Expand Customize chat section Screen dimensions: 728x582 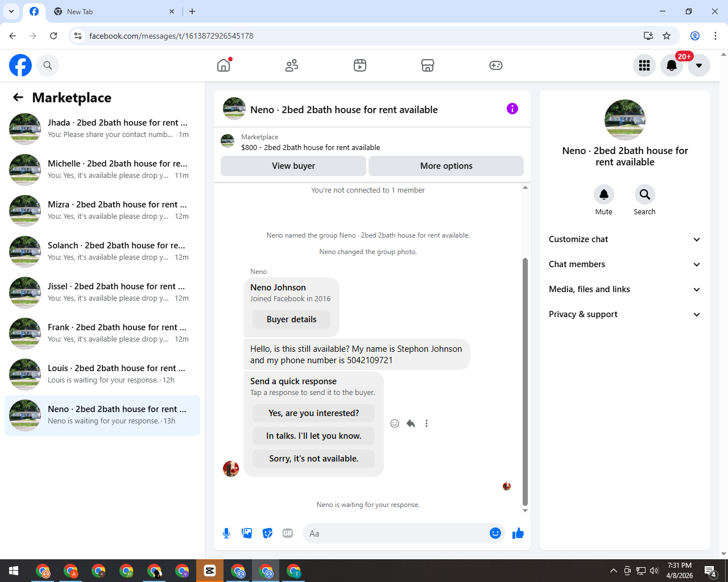624,239
